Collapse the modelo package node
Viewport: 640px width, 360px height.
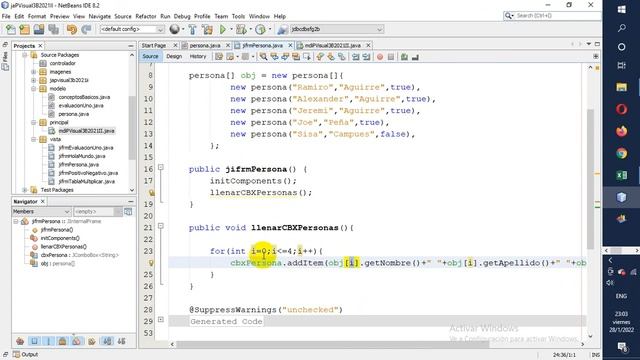point(34,89)
